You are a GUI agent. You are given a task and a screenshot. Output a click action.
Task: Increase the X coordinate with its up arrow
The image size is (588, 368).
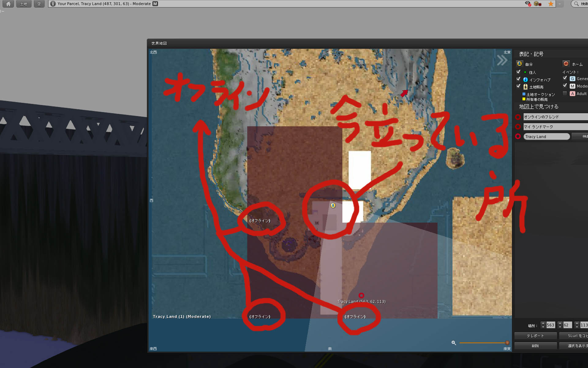pos(543,323)
